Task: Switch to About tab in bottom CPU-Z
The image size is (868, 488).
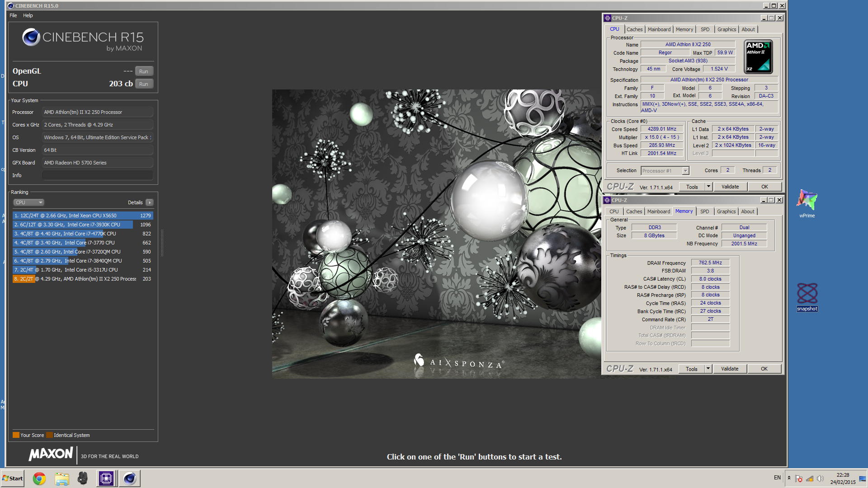Action: [748, 211]
